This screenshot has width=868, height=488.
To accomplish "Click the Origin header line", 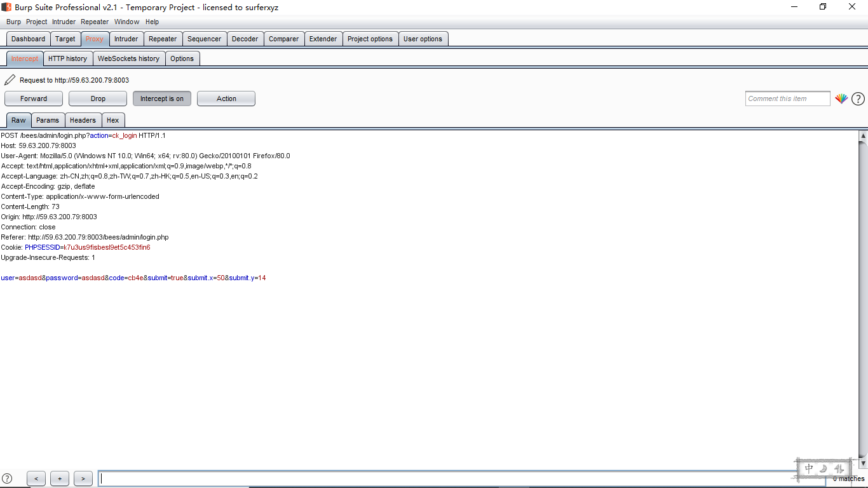I will click(49, 217).
